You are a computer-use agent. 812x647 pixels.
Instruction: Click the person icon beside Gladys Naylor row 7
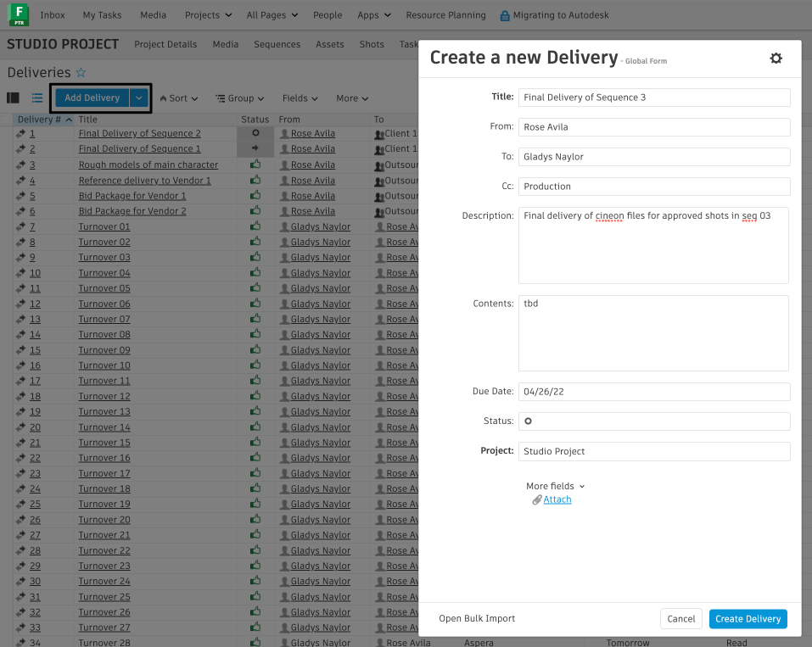point(284,226)
